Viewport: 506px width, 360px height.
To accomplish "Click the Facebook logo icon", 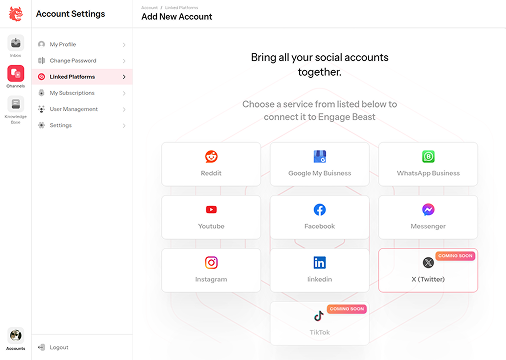I will point(320,210).
